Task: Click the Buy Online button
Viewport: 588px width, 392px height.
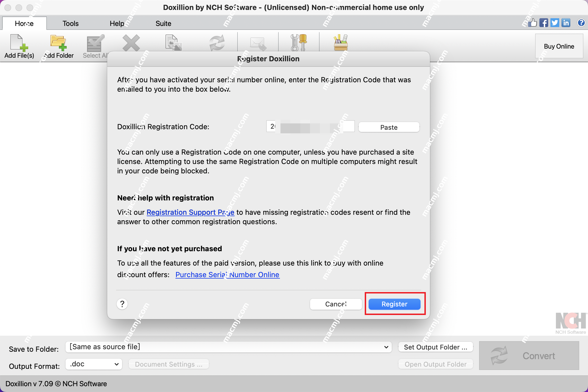Action: point(559,46)
